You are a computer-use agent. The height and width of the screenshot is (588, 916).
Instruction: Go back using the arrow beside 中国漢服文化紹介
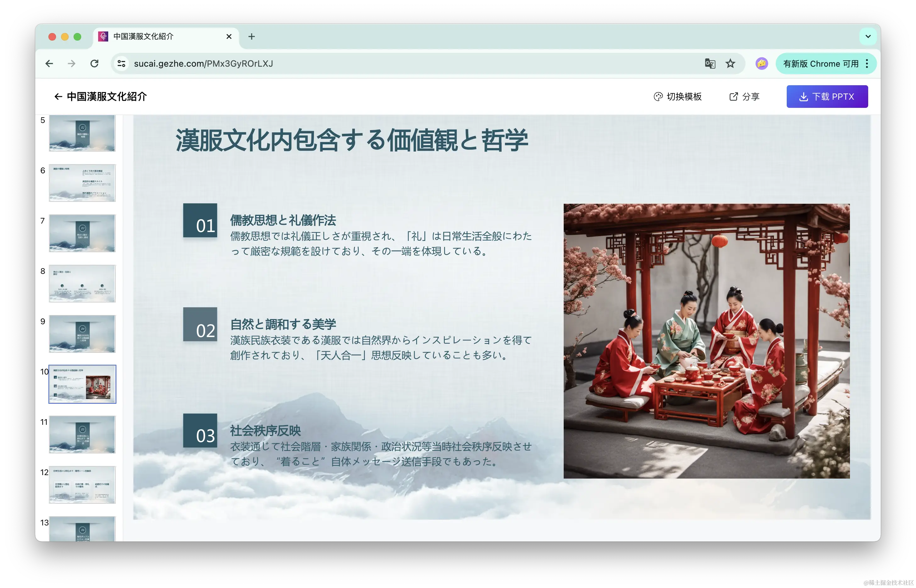58,97
